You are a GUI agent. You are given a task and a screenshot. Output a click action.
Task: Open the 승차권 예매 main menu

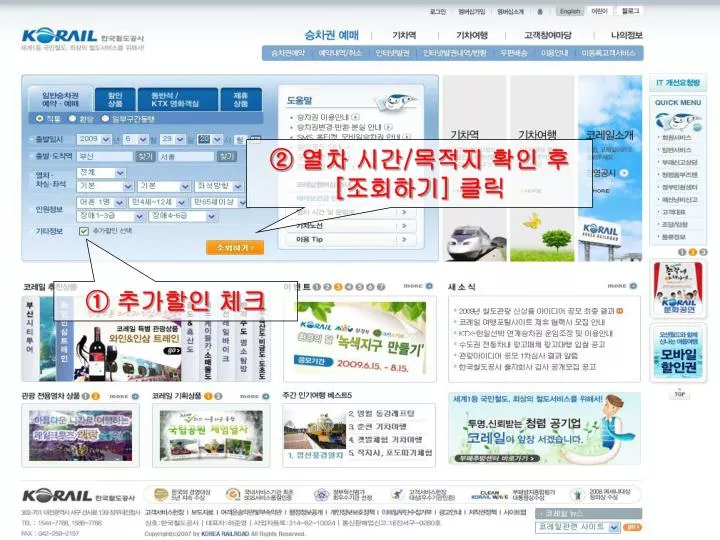click(331, 35)
